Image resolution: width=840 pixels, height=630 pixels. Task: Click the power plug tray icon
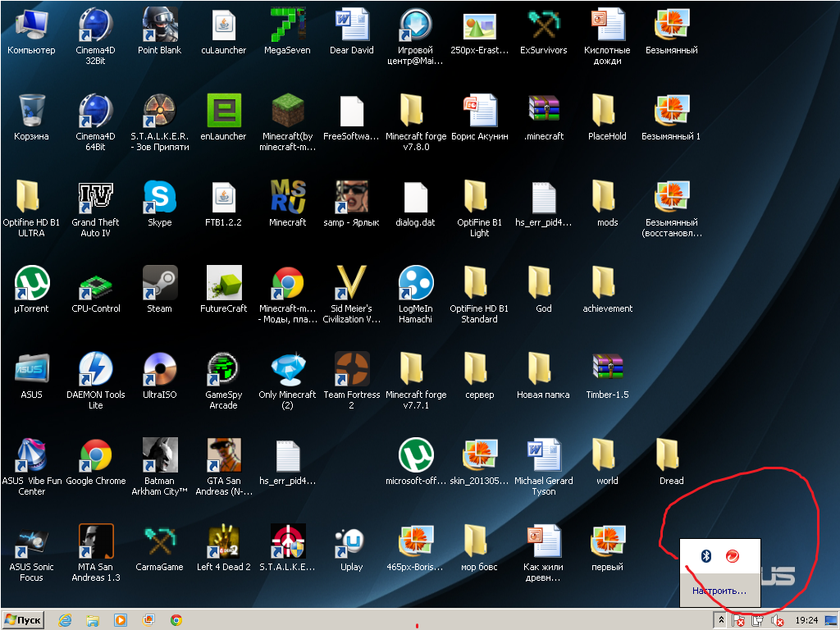(757, 620)
